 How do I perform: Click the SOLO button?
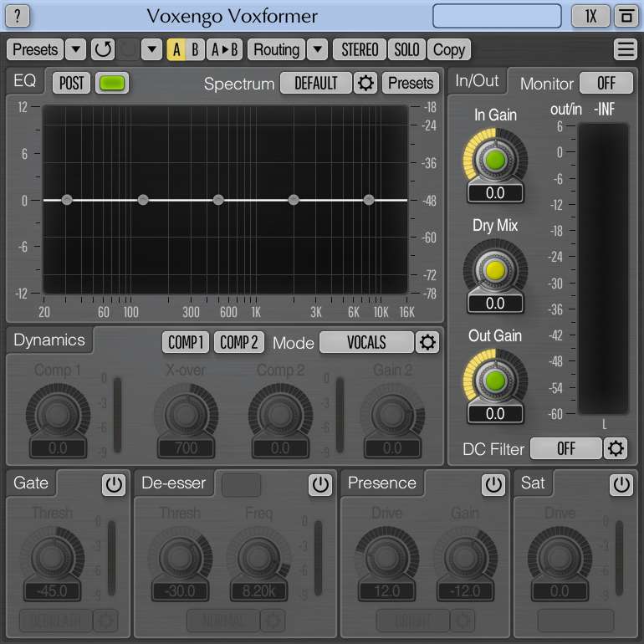[x=407, y=49]
